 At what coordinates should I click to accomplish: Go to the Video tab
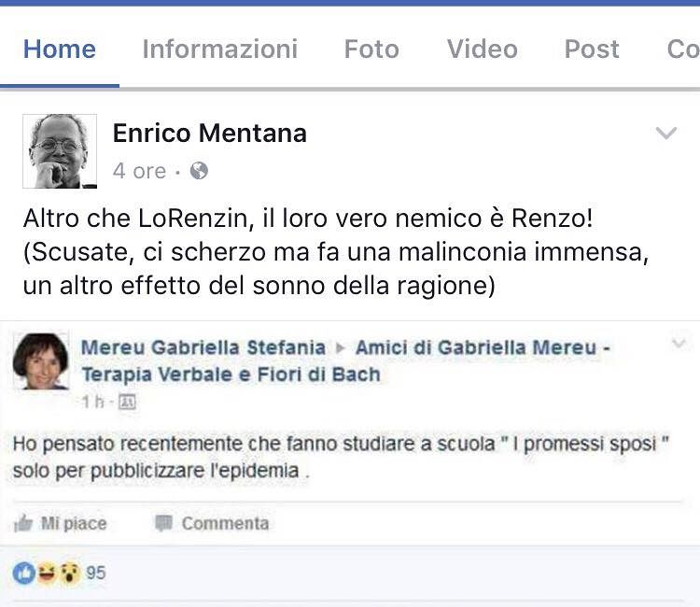coord(482,49)
